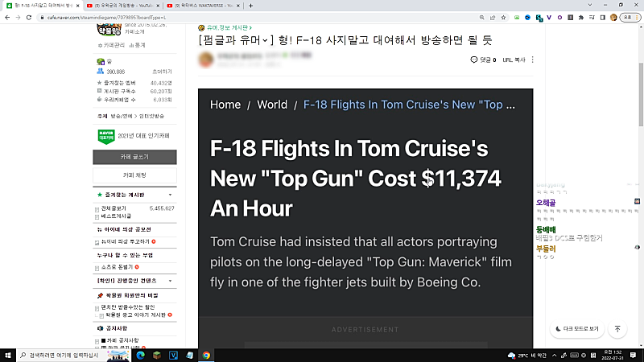Toggle 다크 모드로 보기 dark mode
Image resolution: width=644 pixels, height=362 pixels.
577,329
